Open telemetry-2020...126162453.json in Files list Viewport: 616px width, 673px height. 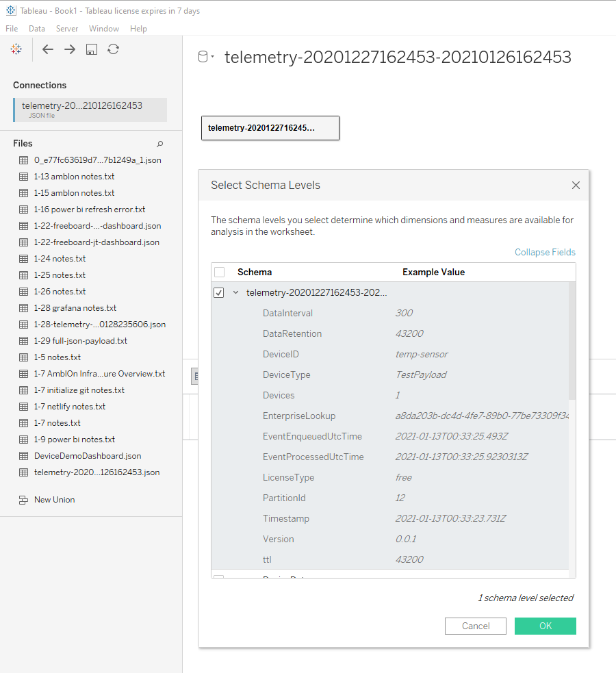[x=97, y=472]
